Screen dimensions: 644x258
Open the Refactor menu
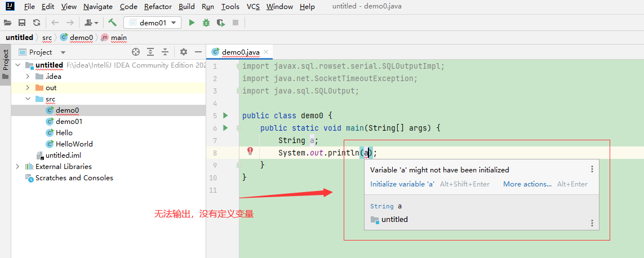tap(158, 7)
